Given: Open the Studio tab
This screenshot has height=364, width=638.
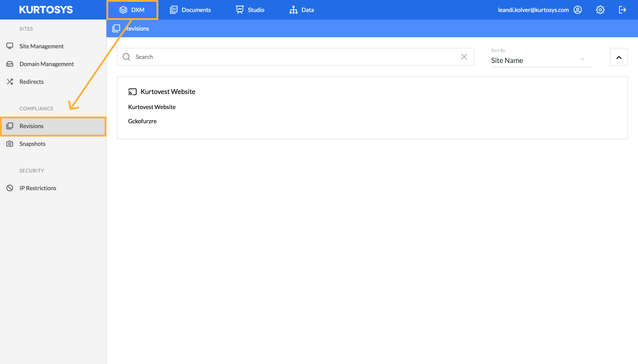Looking at the screenshot, I should 250,10.
